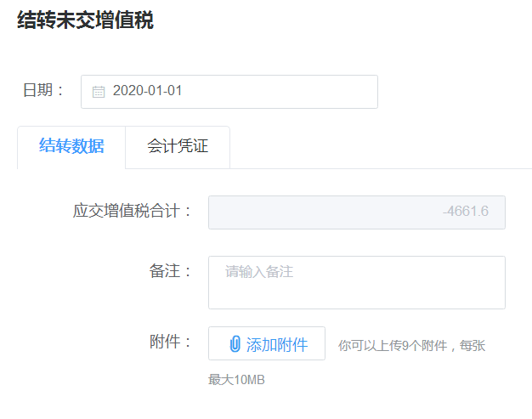Viewport: 532px width, 419px height.
Task: Click the 应交增值税合计 field showing -4661.6
Action: coord(357,212)
